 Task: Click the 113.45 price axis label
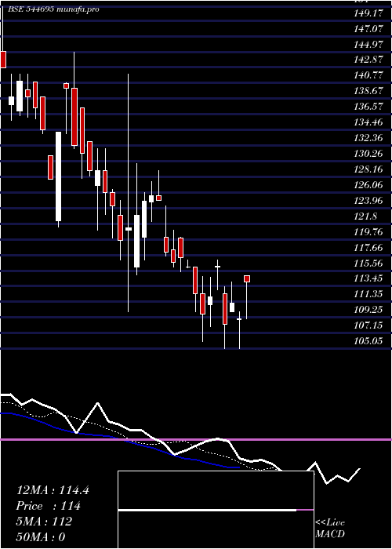368,278
